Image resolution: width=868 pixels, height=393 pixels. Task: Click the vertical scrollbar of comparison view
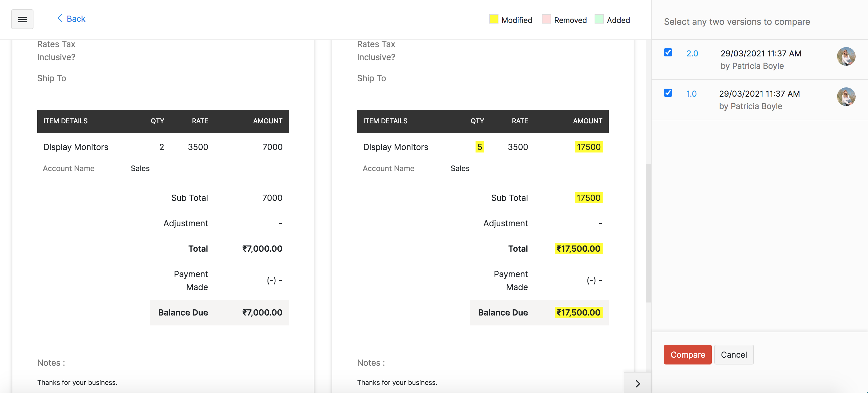tap(648, 232)
